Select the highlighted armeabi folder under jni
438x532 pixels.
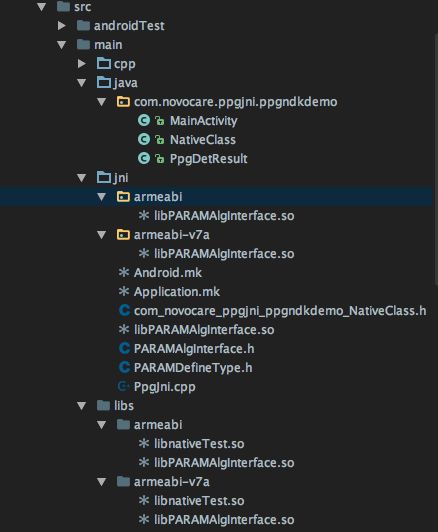pyautogui.click(x=216, y=196)
